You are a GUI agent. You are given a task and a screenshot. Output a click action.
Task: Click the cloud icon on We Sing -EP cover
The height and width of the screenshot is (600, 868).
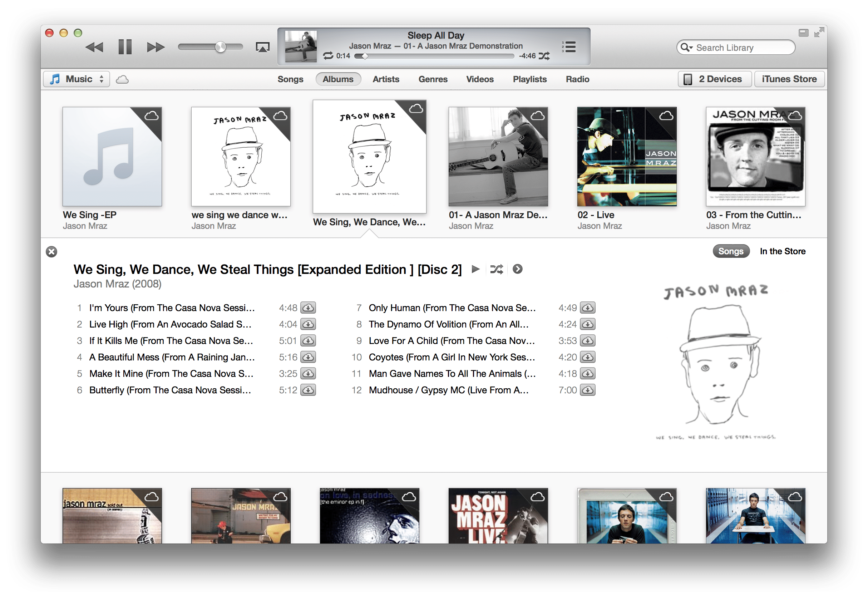tap(152, 116)
